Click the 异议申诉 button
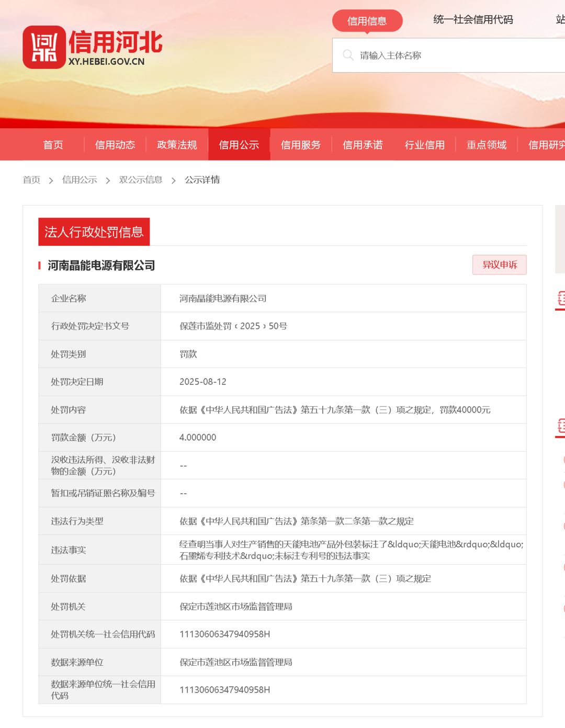The image size is (565, 728). click(500, 265)
